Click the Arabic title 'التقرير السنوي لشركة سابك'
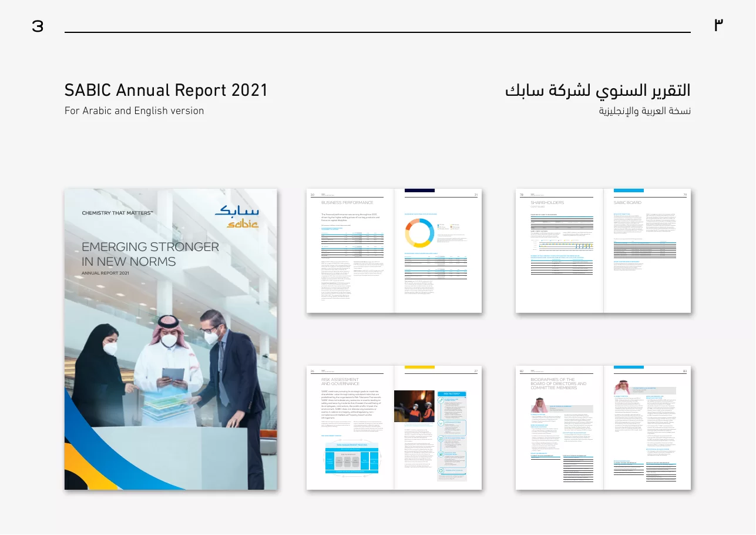The image size is (756, 535). [598, 91]
